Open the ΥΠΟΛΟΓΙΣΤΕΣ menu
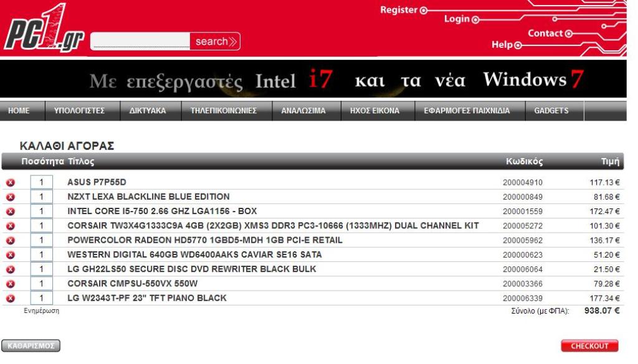Image resolution: width=638 pixels, height=364 pixels. pyautogui.click(x=79, y=111)
